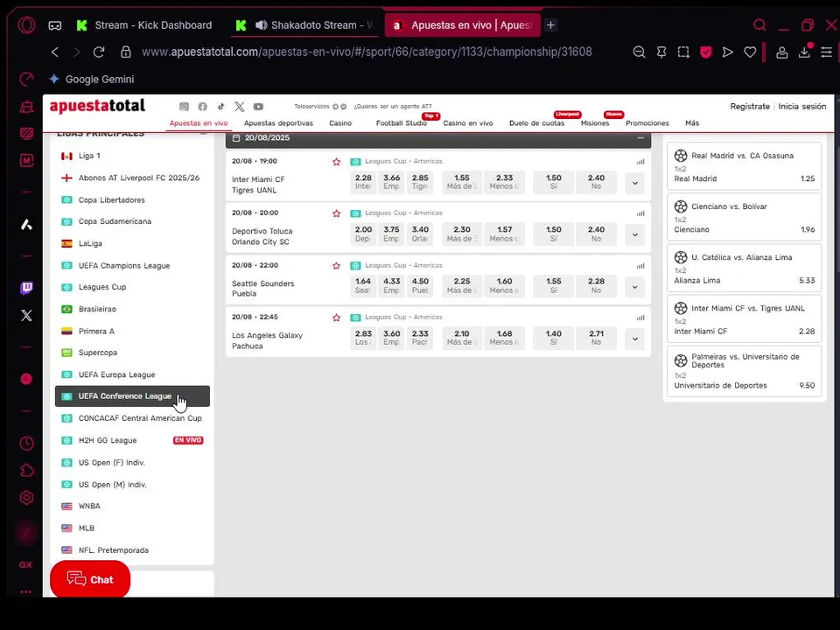Open browser search magnifier icon

click(759, 25)
